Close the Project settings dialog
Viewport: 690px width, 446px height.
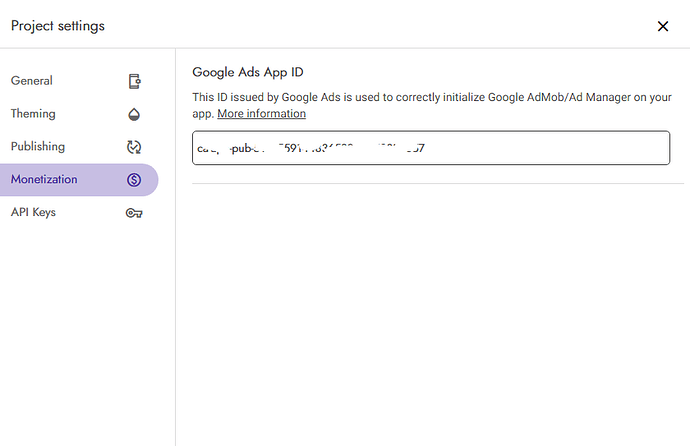point(662,26)
